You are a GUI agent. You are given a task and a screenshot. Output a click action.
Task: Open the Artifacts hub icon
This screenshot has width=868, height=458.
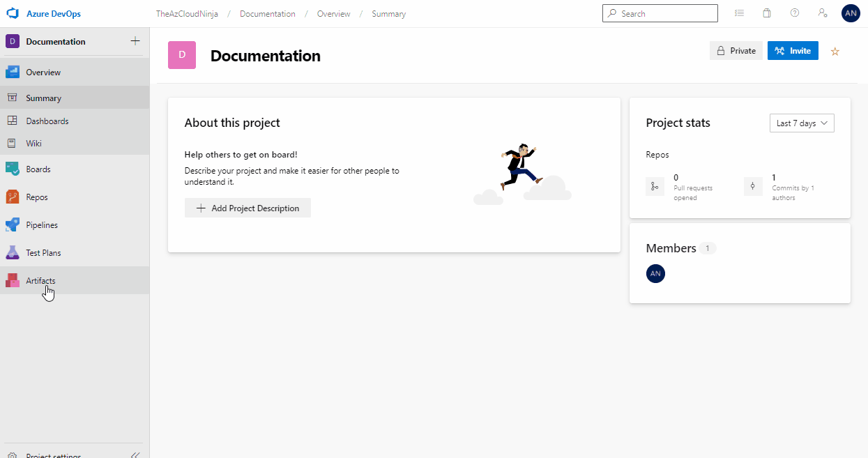(x=13, y=280)
